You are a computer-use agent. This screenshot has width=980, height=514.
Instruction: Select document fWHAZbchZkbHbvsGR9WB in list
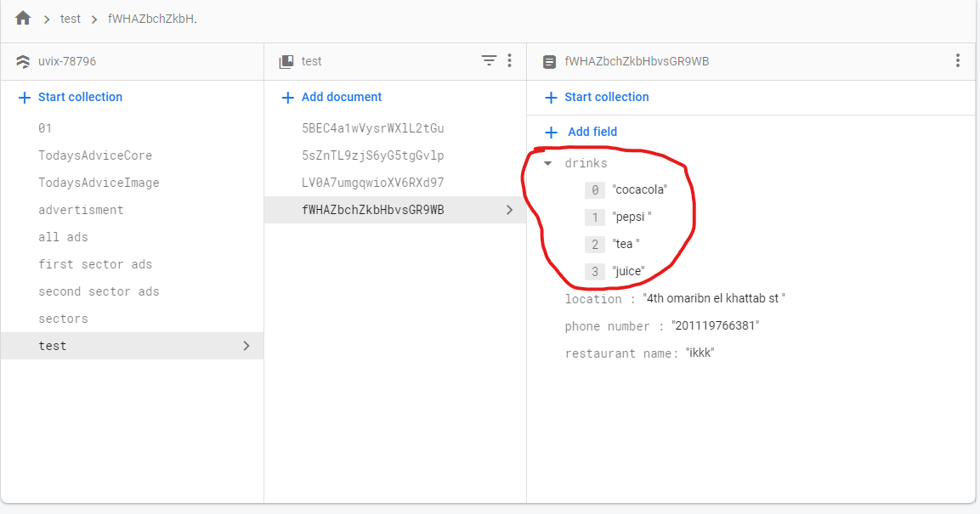[x=395, y=210]
